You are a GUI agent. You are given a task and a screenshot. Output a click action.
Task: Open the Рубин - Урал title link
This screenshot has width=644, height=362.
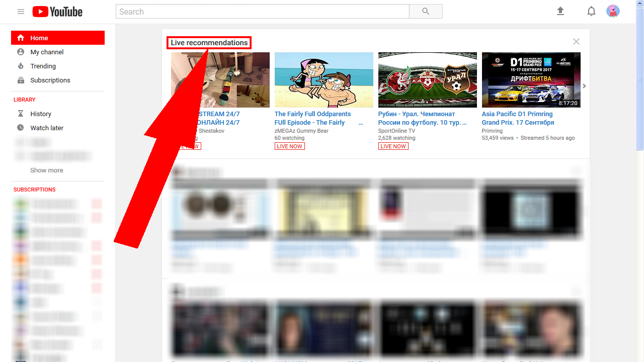pos(423,118)
